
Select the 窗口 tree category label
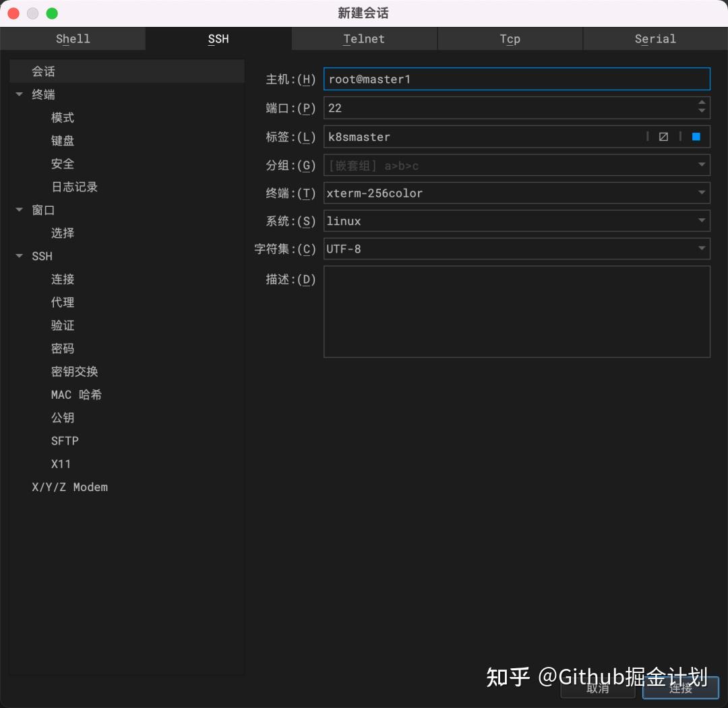click(43, 210)
